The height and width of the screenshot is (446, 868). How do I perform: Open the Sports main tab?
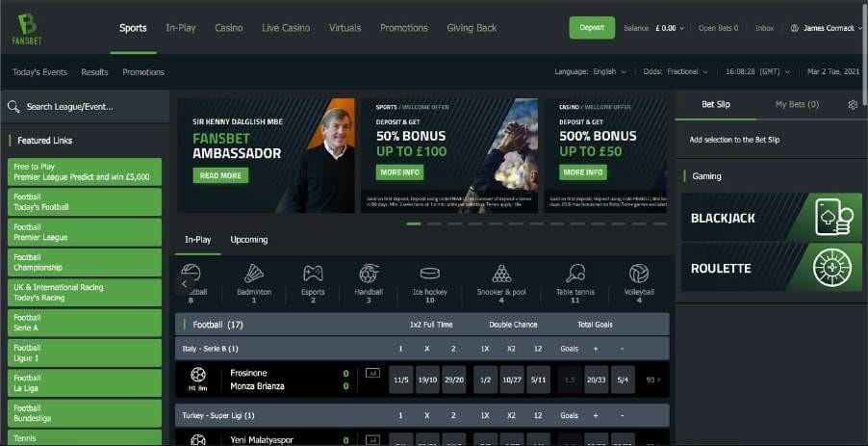133,28
